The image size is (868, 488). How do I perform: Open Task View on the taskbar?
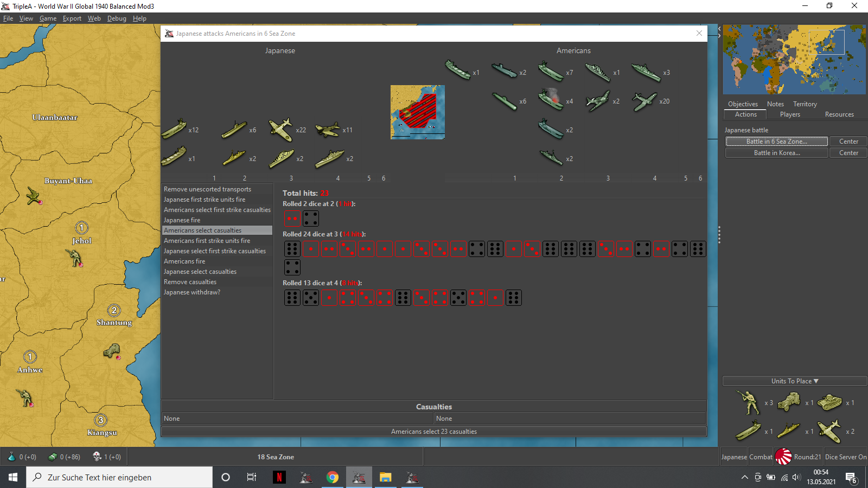point(251,477)
